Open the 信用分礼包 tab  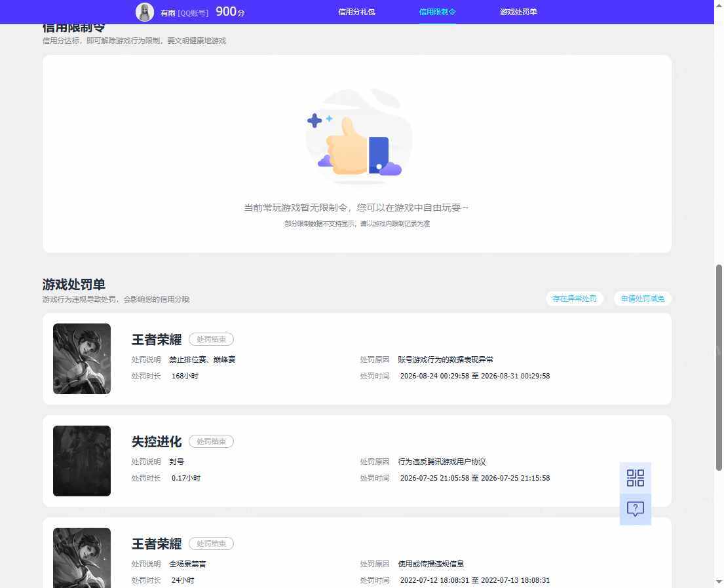pyautogui.click(x=356, y=12)
